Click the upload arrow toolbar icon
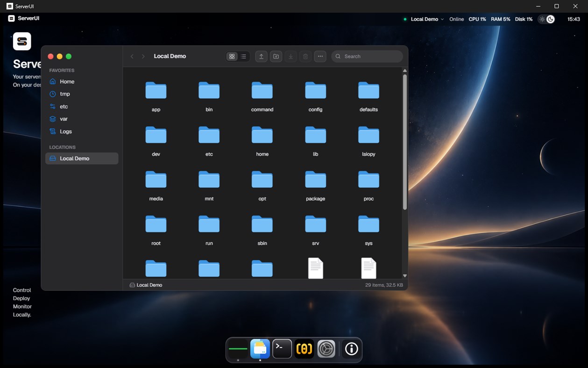The image size is (588, 368). (261, 56)
